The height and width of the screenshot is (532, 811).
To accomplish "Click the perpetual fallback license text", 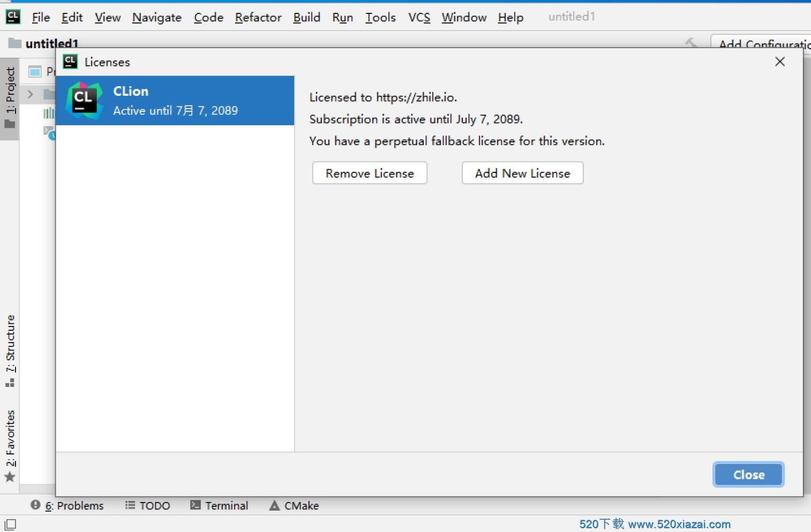I will (x=457, y=141).
